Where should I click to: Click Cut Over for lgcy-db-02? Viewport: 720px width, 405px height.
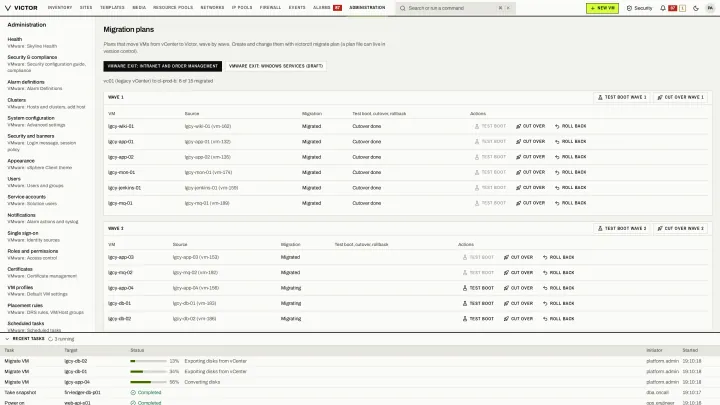click(x=518, y=319)
